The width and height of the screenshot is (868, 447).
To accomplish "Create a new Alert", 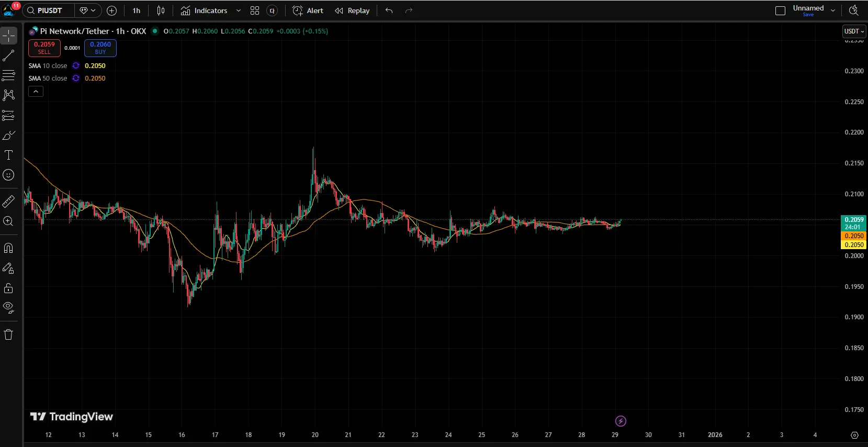I will click(x=308, y=10).
